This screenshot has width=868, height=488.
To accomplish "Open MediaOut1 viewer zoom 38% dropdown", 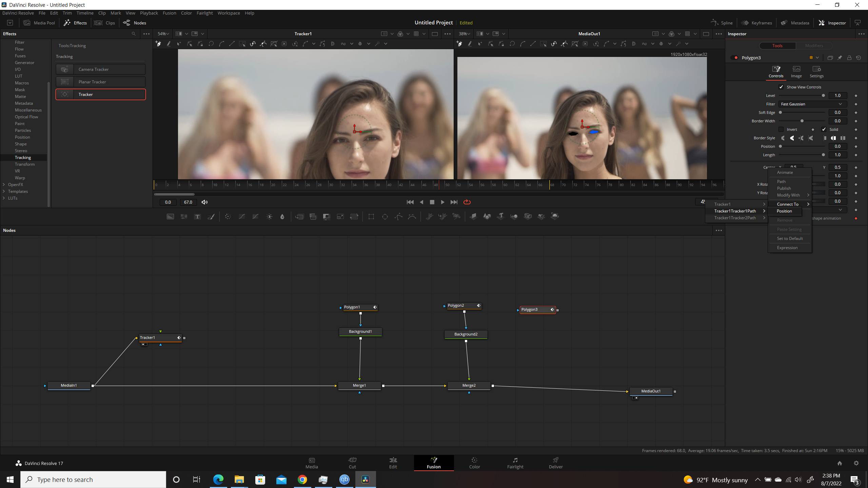I will (464, 34).
